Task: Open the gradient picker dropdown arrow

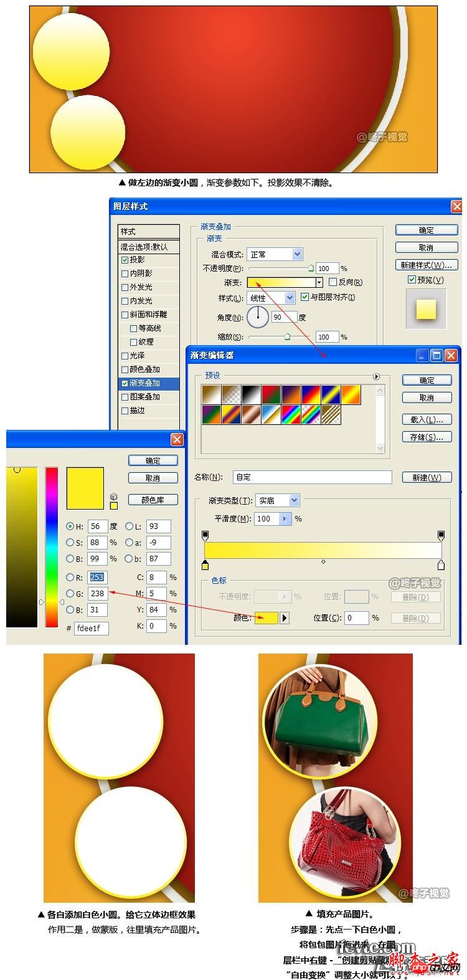Action: [319, 283]
